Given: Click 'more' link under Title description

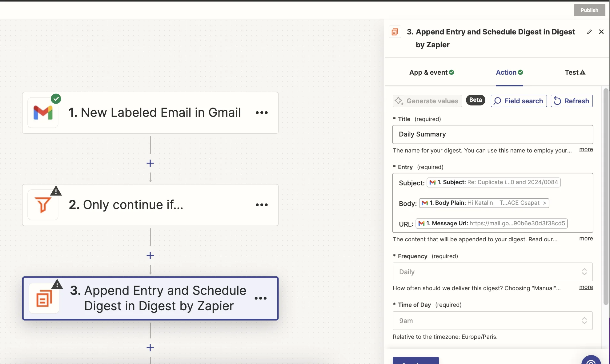Looking at the screenshot, I should tap(586, 149).
